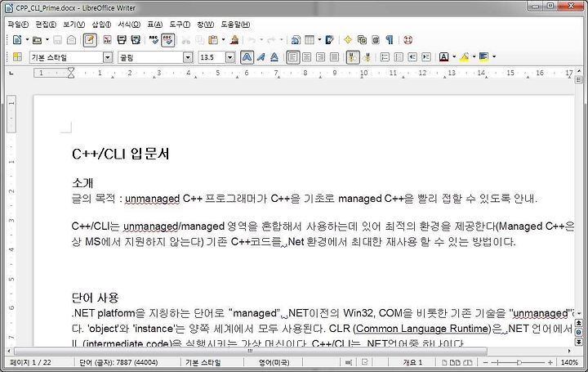Toggle Underline formatting
The width and height of the screenshot is (588, 372).
click(x=274, y=57)
